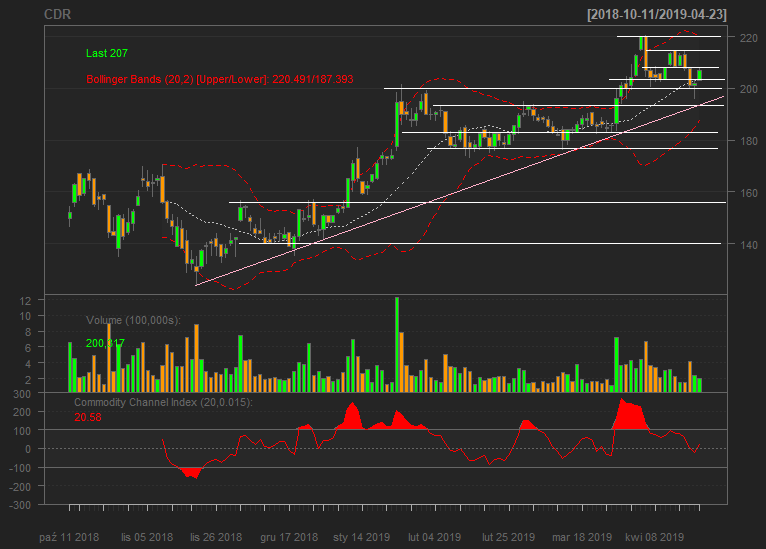Click the date range [2018-10-11/2019-04-23]
This screenshot has width=766, height=549.
(x=657, y=14)
